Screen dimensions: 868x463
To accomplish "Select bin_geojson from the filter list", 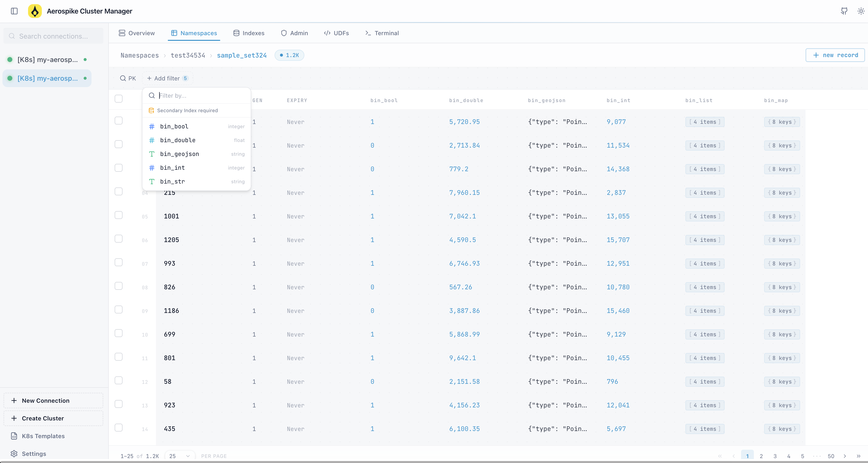I will 179,154.
